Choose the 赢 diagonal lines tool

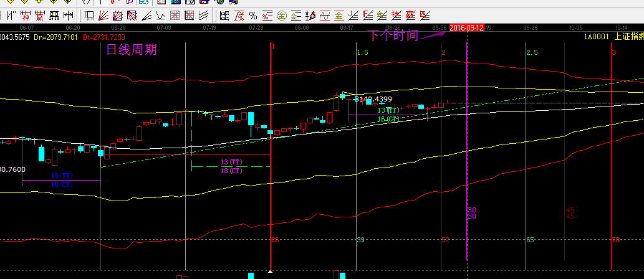411,16
